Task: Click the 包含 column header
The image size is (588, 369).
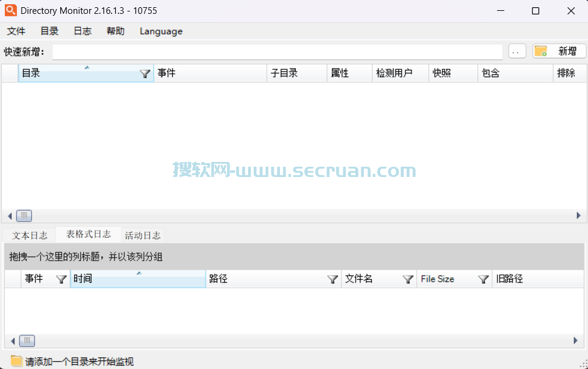Action: (515, 73)
